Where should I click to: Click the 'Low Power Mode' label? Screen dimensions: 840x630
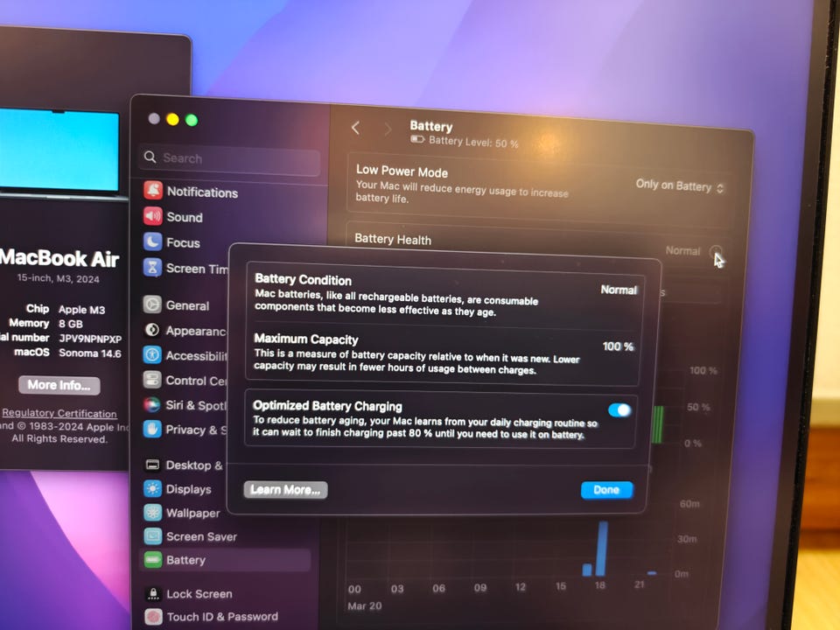[x=402, y=171]
